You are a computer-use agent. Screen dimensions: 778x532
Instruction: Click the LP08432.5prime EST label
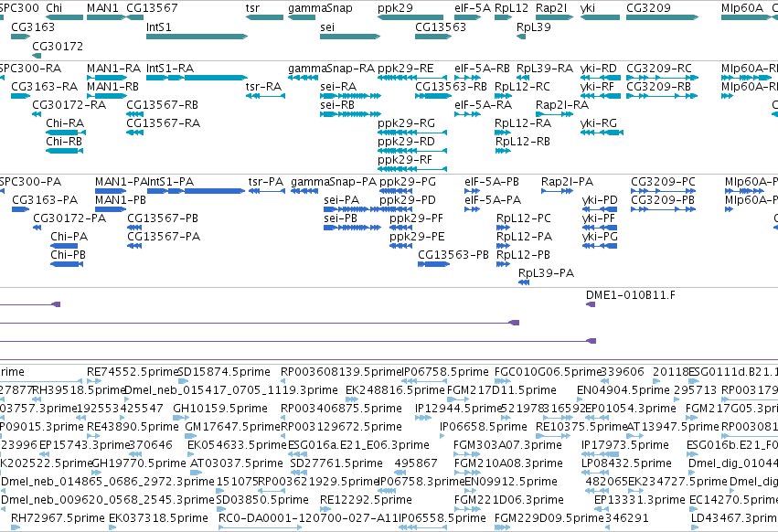pos(626,463)
